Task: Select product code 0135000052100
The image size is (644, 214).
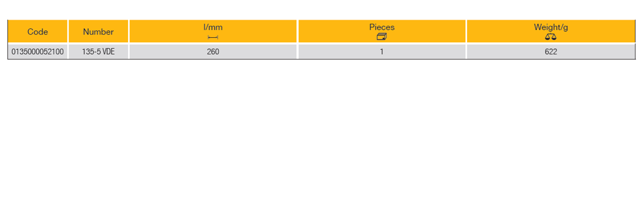Action: 38,52
